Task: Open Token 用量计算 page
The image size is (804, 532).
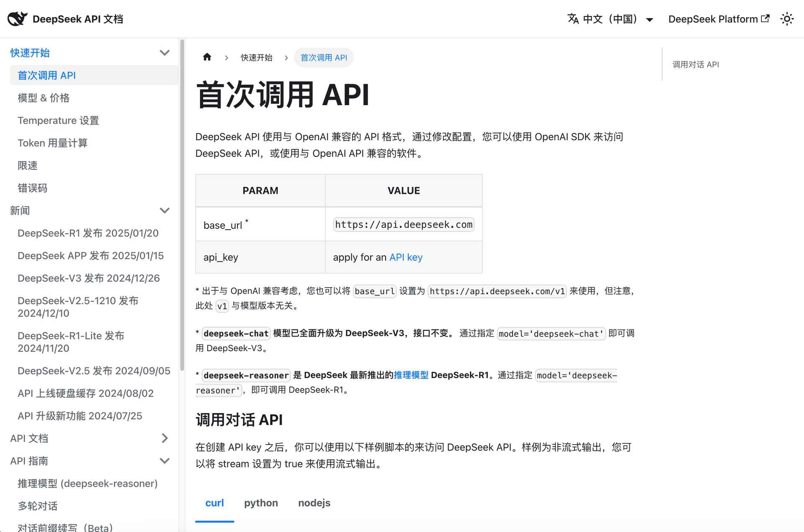Action: point(52,143)
